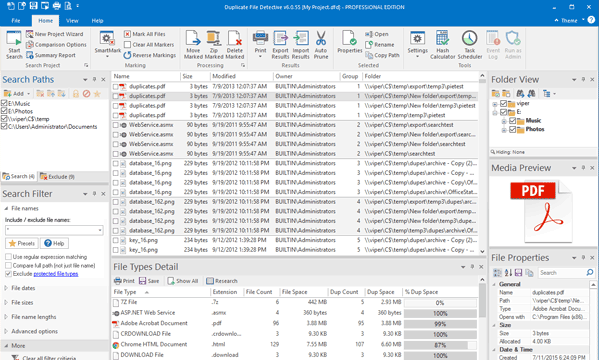Rename the selected file

(380, 44)
